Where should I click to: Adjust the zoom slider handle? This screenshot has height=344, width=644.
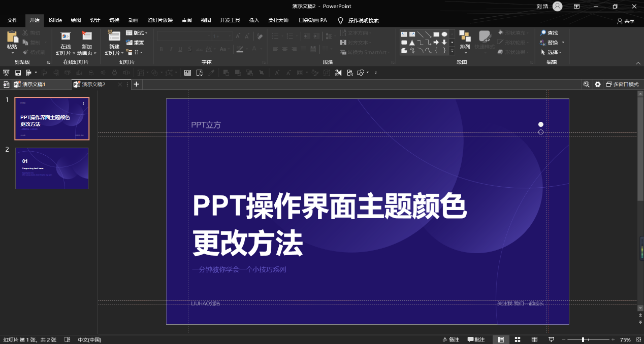coord(583,339)
